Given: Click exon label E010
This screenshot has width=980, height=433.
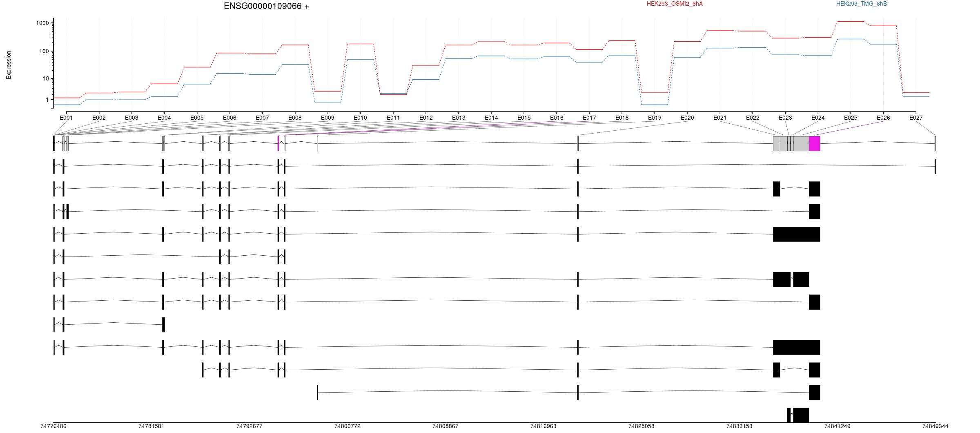Looking at the screenshot, I should coord(360,118).
